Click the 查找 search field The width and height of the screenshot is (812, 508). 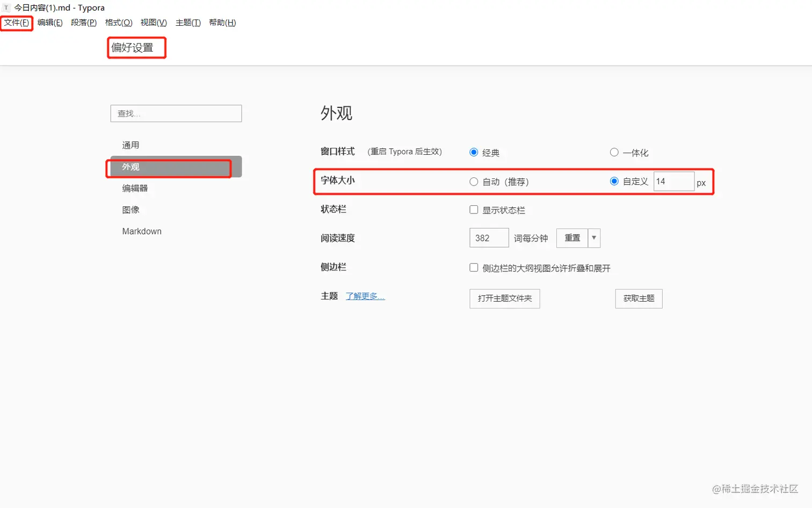[x=176, y=113]
